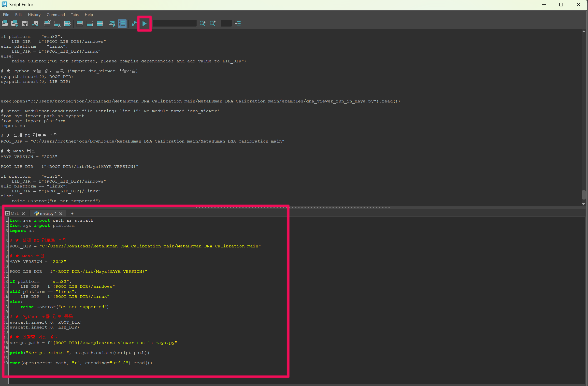Search downward in the script
Viewport: 588px width, 386px height.
(x=202, y=24)
